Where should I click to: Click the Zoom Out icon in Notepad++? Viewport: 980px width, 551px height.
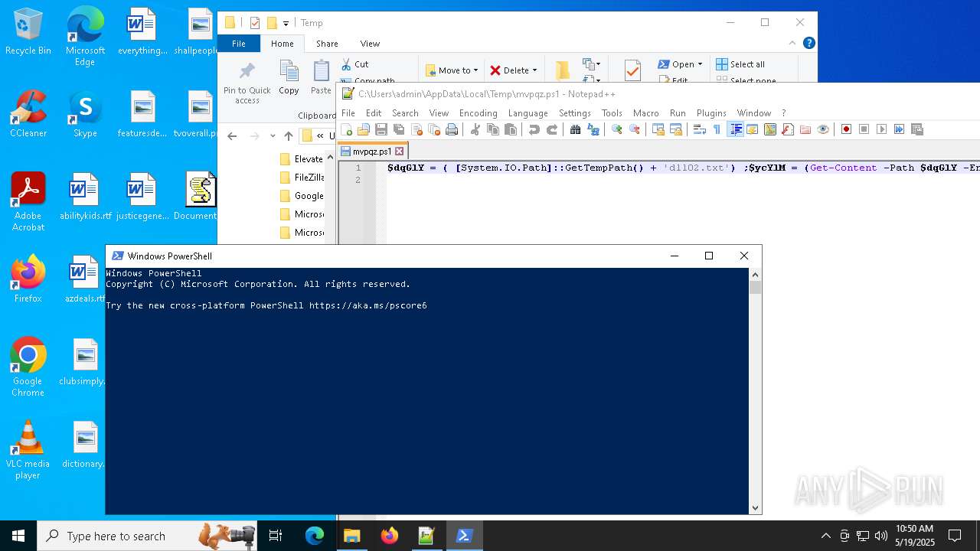(634, 129)
